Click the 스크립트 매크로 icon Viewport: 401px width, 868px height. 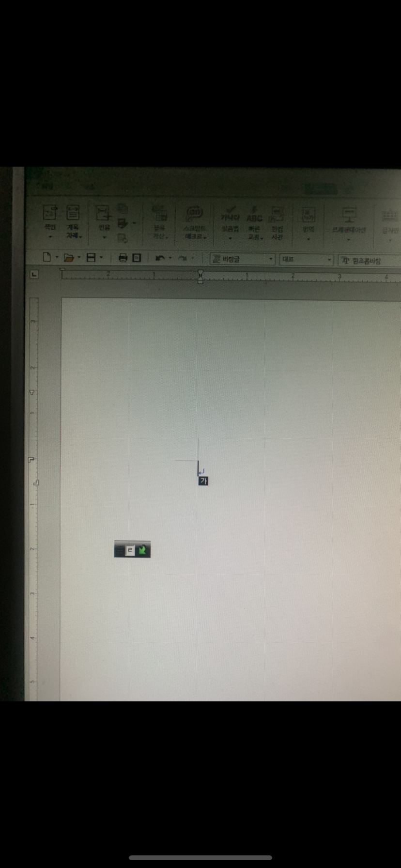point(195,213)
